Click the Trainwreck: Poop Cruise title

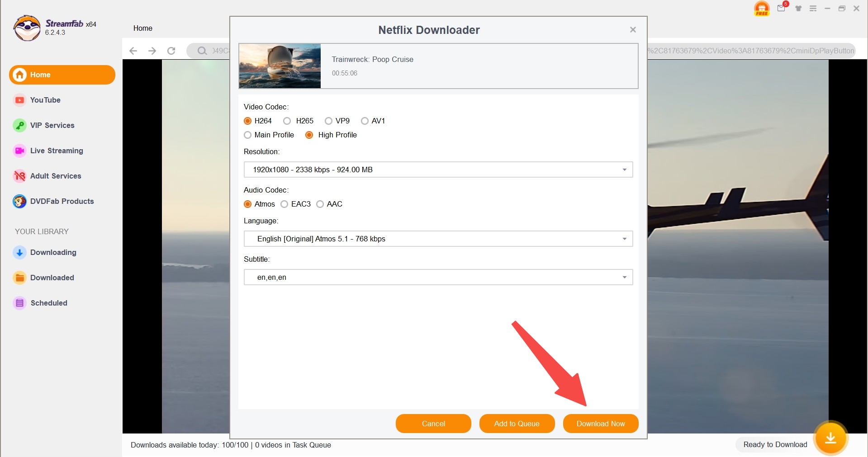tap(373, 59)
